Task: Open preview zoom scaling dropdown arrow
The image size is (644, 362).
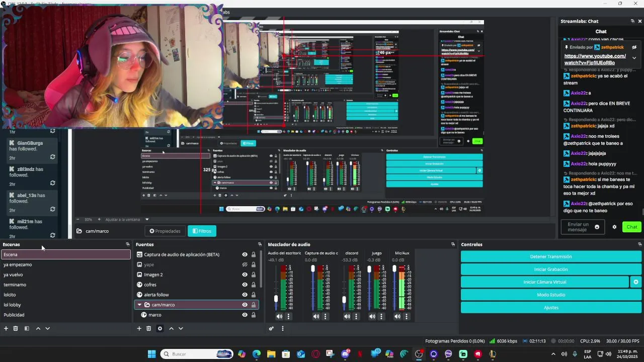Action: point(147,219)
